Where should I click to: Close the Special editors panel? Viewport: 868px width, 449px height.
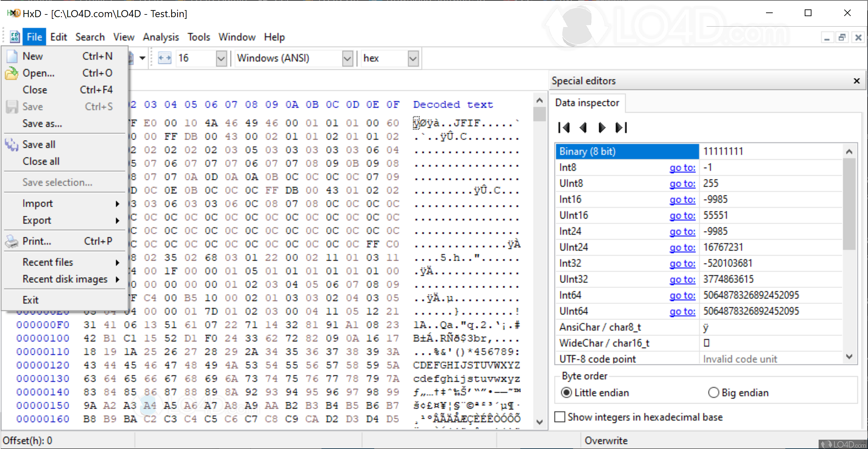[856, 81]
